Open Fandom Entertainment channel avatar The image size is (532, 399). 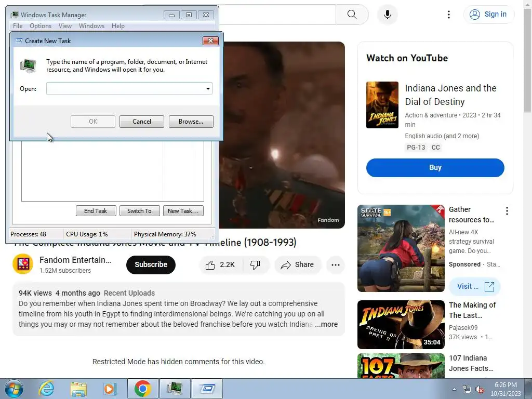[x=23, y=264]
